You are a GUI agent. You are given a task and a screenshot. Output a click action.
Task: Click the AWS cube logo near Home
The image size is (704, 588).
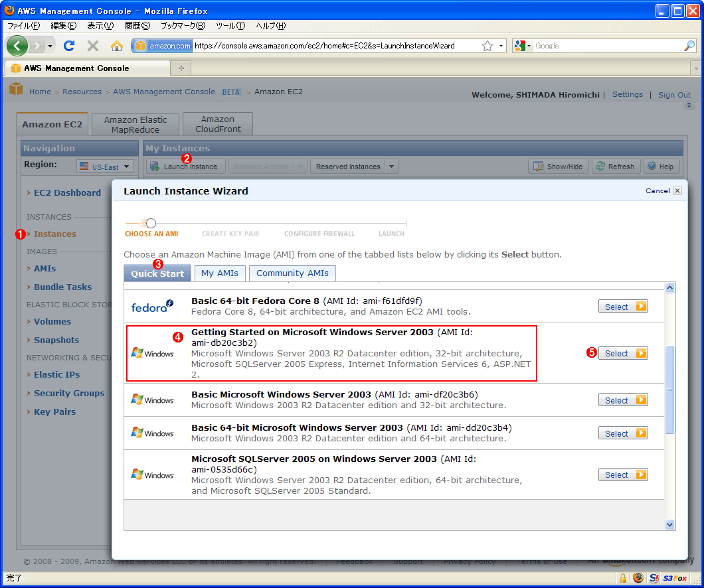tap(16, 89)
